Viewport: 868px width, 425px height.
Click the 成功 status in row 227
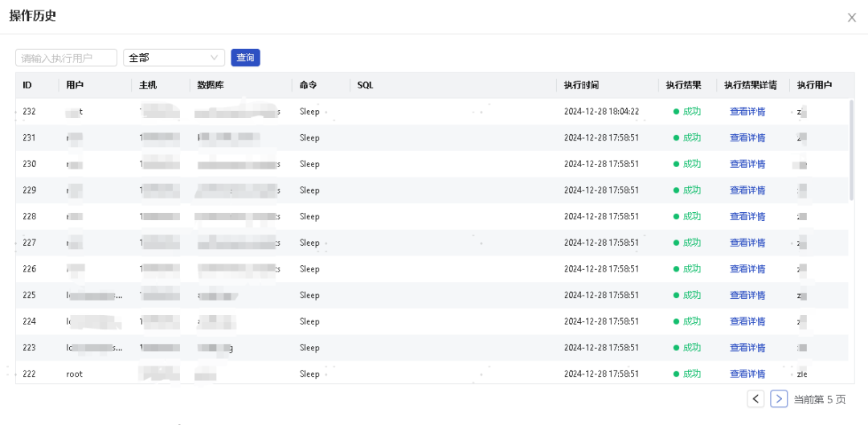coord(687,243)
